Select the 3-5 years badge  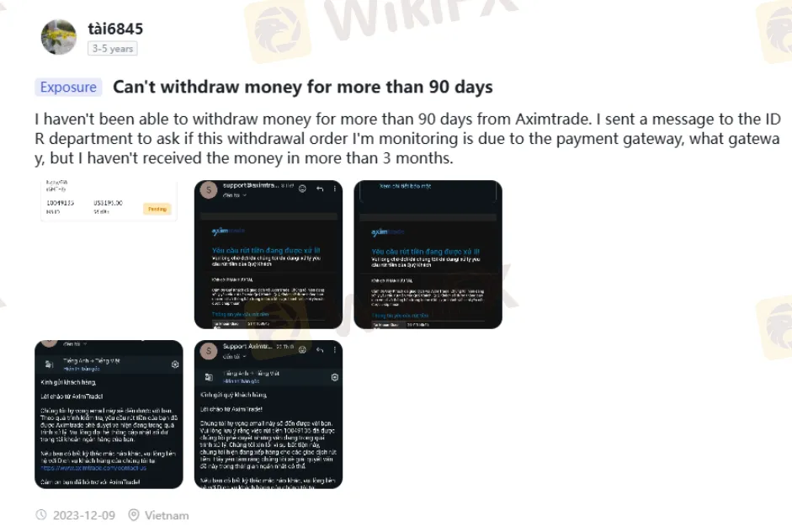[x=112, y=49]
